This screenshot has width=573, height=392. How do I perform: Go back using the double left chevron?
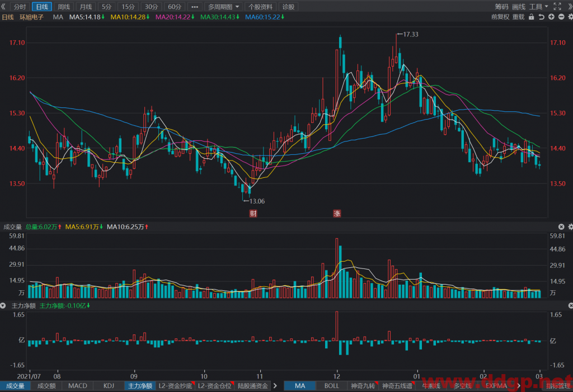pyautogui.click(x=3, y=7)
